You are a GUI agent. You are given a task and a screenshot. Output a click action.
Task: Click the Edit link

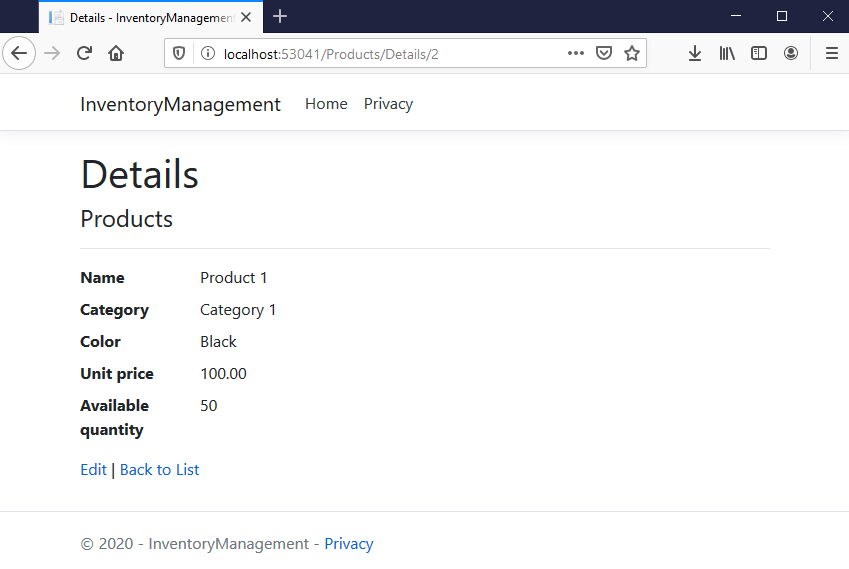(93, 470)
